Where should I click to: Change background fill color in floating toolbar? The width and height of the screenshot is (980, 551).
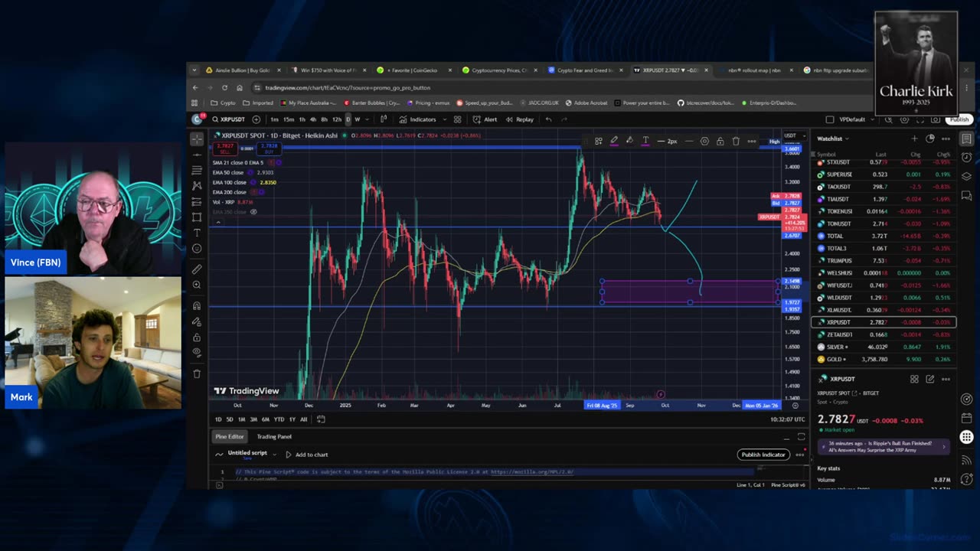click(x=629, y=141)
